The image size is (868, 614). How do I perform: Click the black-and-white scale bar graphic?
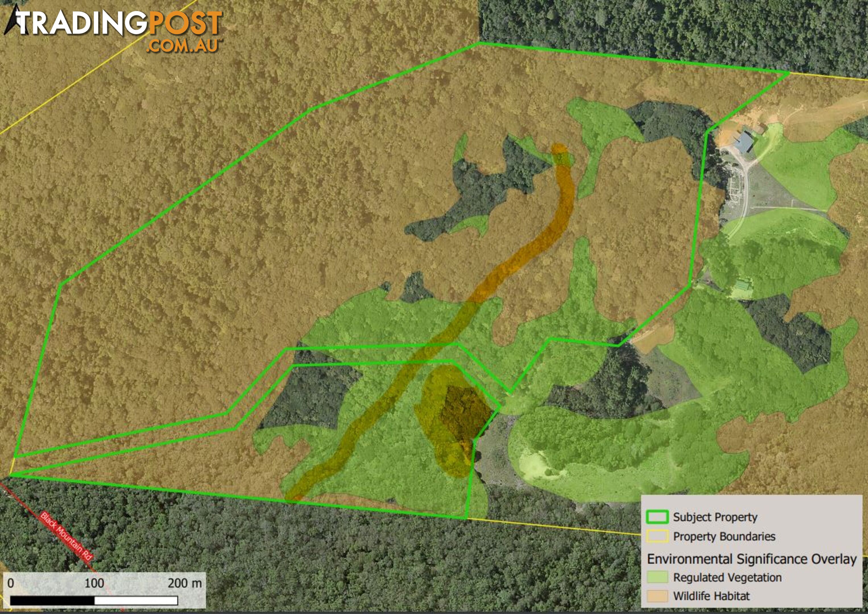(x=94, y=600)
